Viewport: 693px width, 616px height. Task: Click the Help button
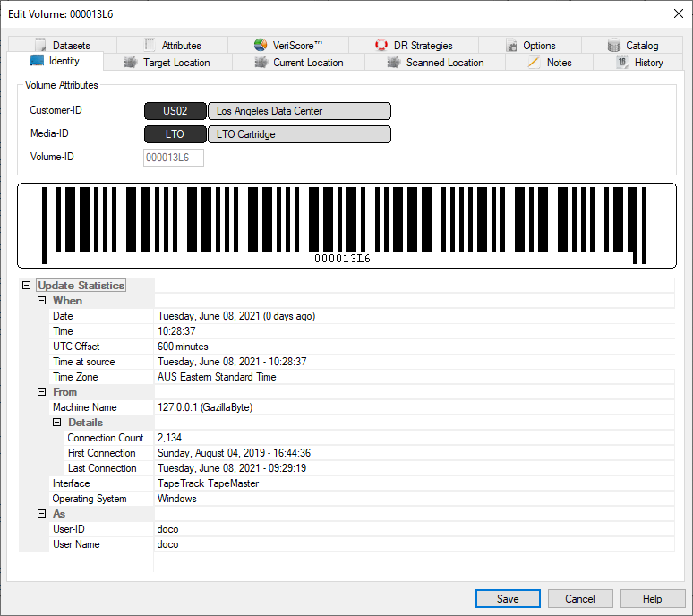point(653,599)
